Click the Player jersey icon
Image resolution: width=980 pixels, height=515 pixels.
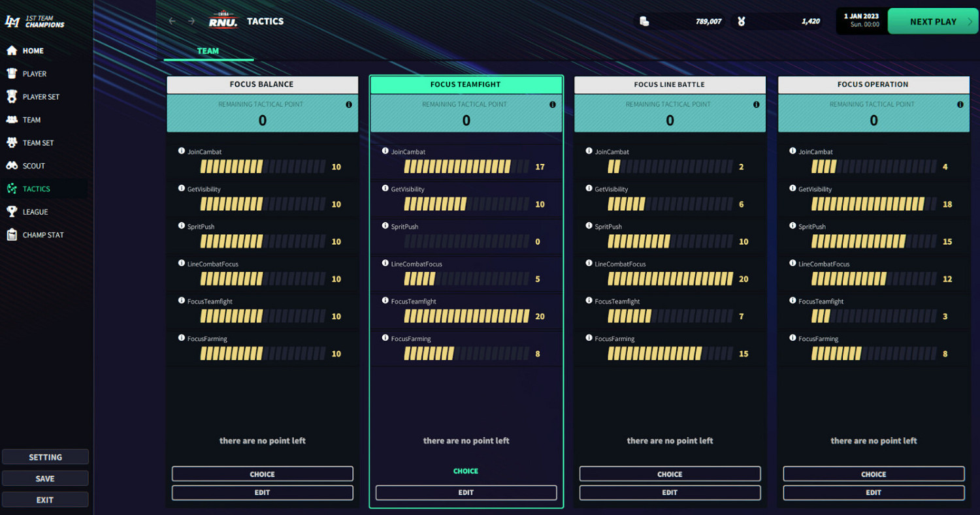tap(11, 74)
